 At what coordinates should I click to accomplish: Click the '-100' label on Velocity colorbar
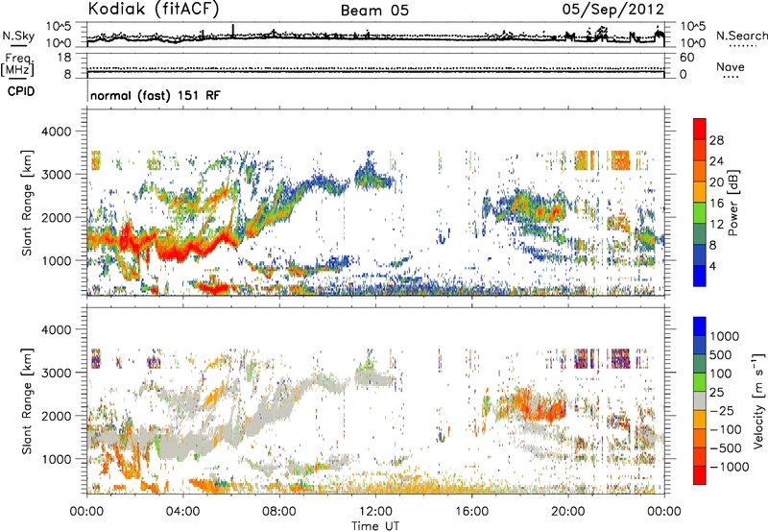[x=727, y=429]
